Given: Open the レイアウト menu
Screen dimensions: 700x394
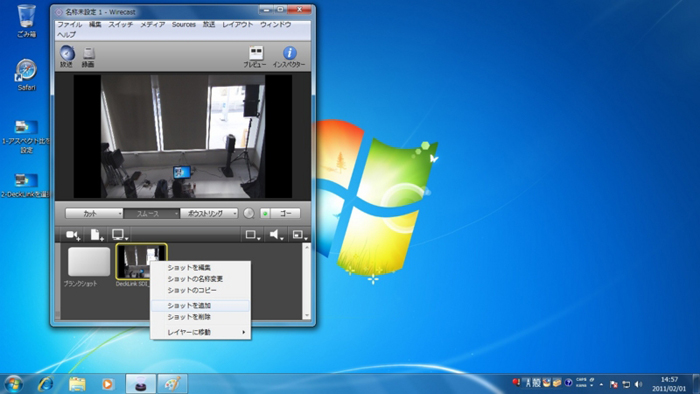Looking at the screenshot, I should pyautogui.click(x=238, y=25).
